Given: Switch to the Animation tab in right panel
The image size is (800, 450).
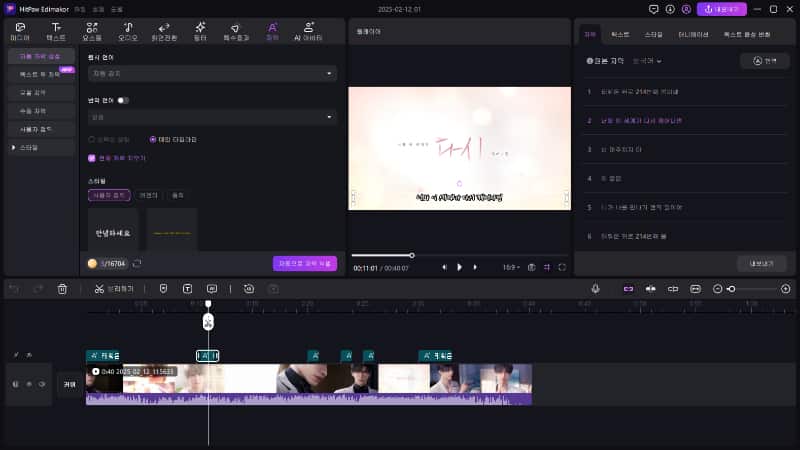Looking at the screenshot, I should 692,34.
